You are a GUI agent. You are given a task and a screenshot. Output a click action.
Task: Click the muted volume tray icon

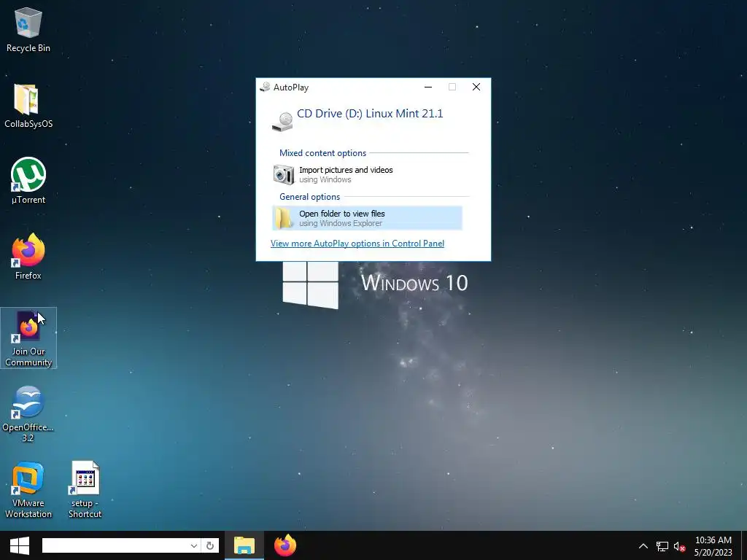coord(679,546)
